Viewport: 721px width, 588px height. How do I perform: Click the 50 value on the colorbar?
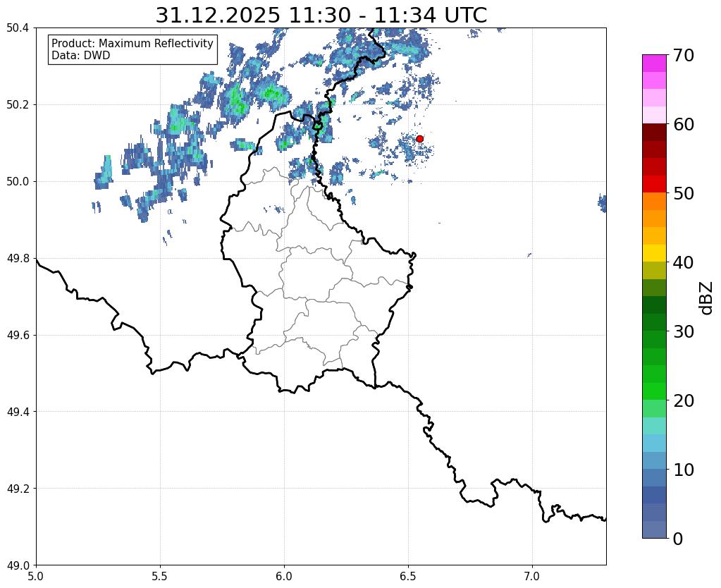683,193
